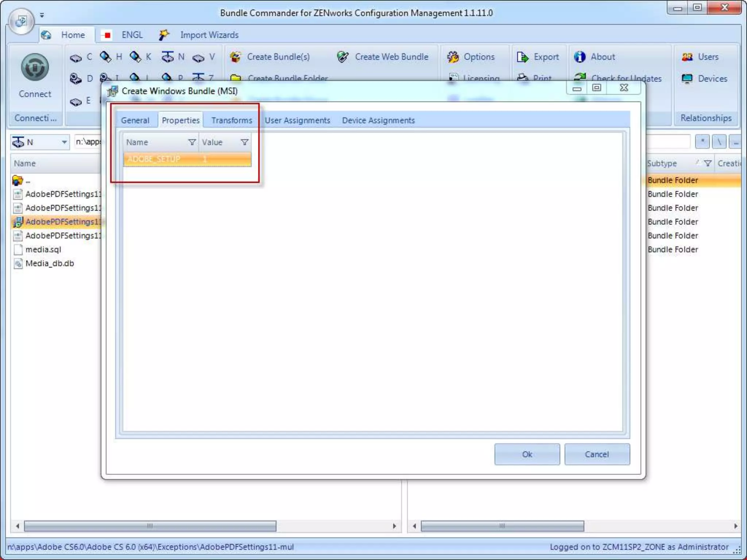
Task: Expand the N drive dropdown
Action: coord(64,142)
